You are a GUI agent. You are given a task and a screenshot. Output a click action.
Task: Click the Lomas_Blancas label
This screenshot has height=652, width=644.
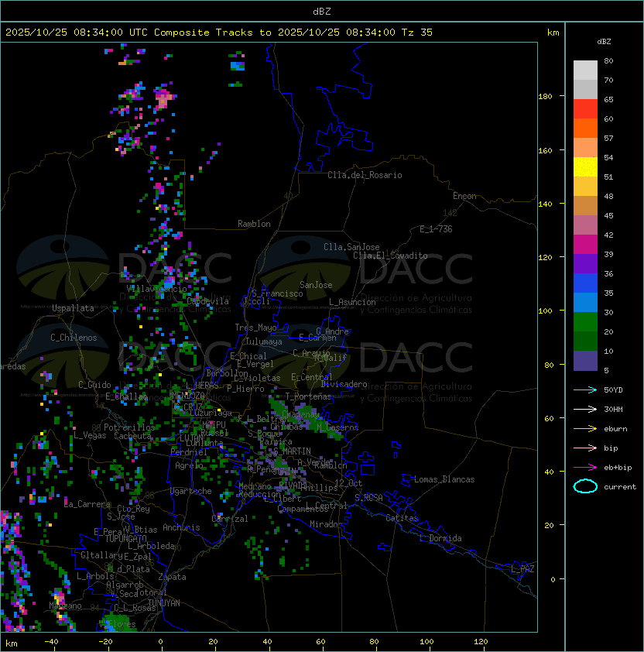[x=444, y=479]
